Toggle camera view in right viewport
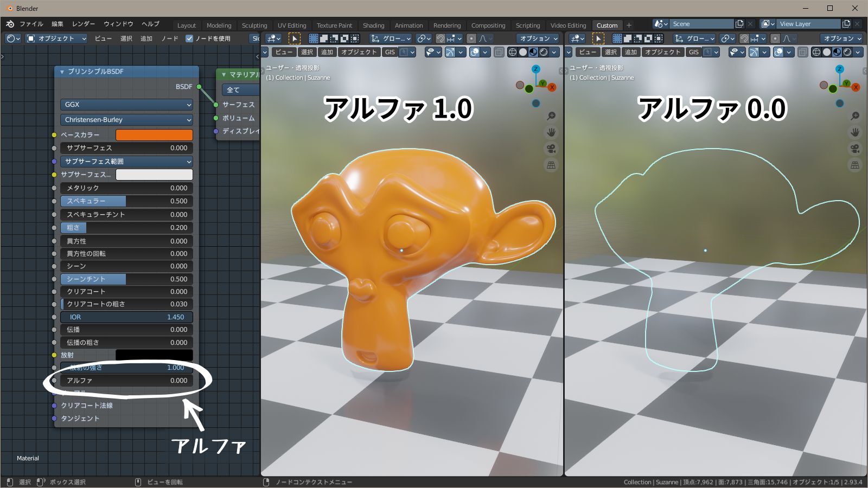The image size is (868, 488). 855,149
